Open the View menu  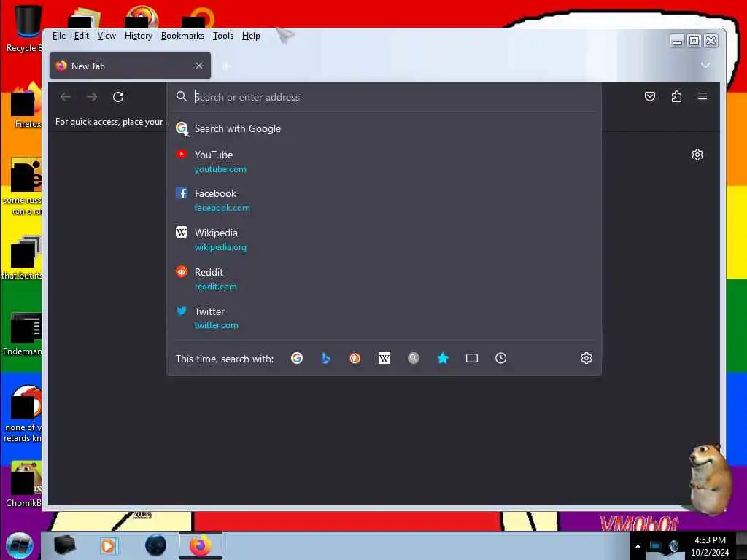107,36
